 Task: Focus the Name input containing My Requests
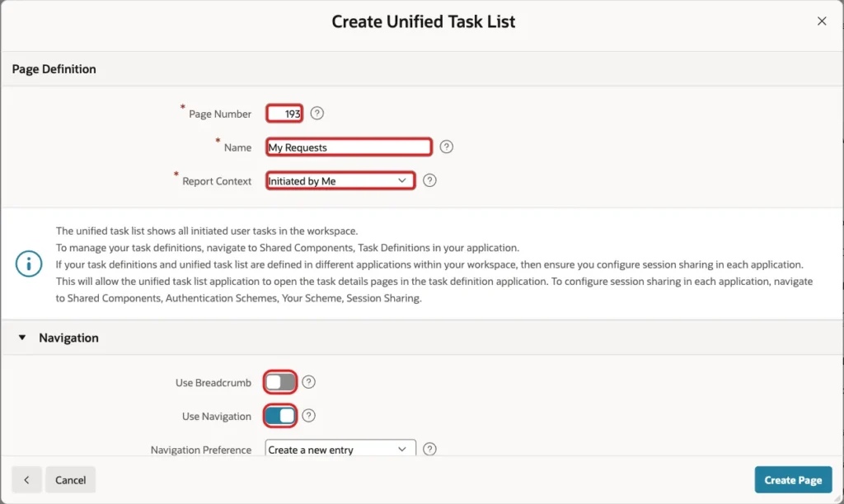point(349,147)
